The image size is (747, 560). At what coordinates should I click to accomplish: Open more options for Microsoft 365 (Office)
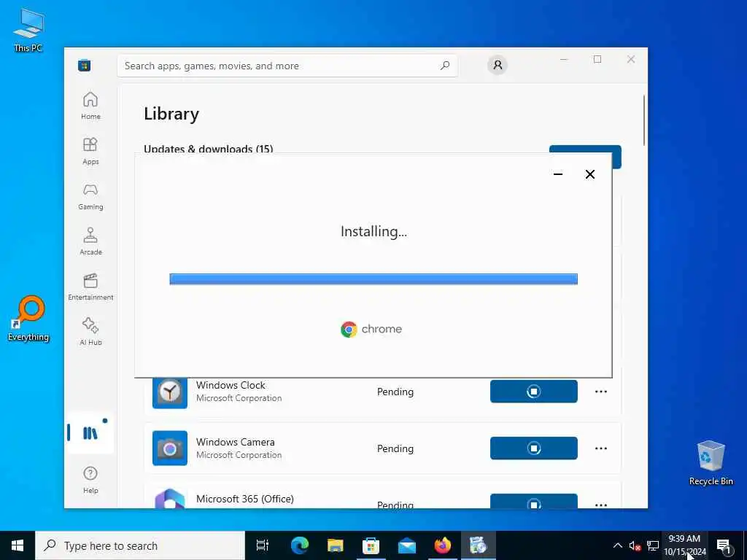point(601,505)
